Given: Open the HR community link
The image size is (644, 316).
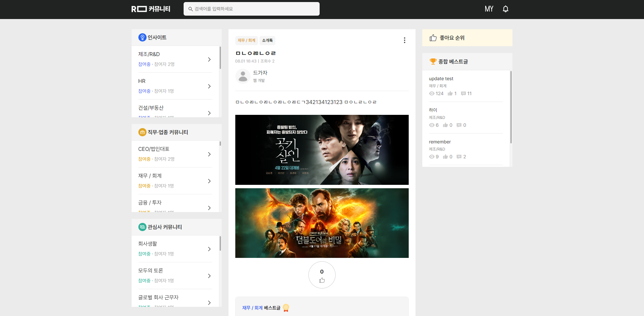Looking at the screenshot, I should click(142, 81).
